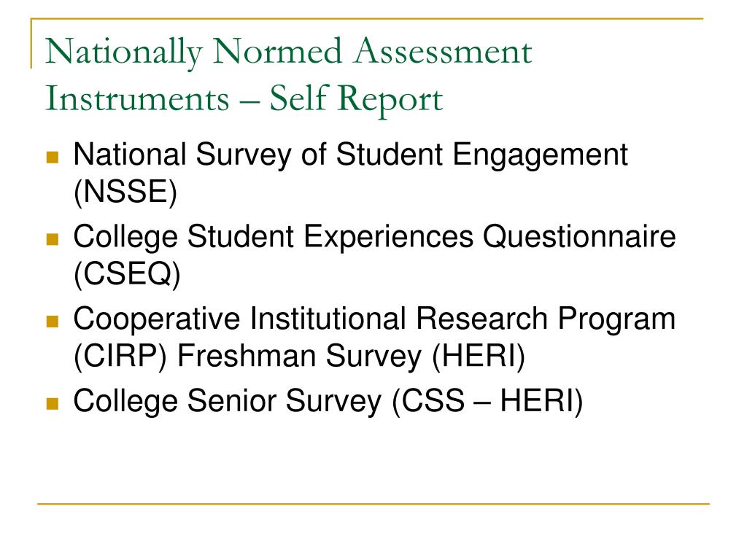747x560 pixels.
Task: Click the bullet marker before Cooperative Institutional Research
Action: [53, 322]
